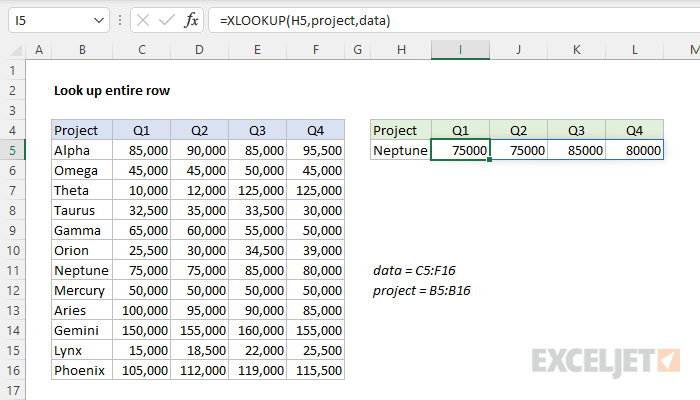Image resolution: width=700 pixels, height=400 pixels.
Task: Click the formula bar vertical dots handle
Action: coord(120,20)
